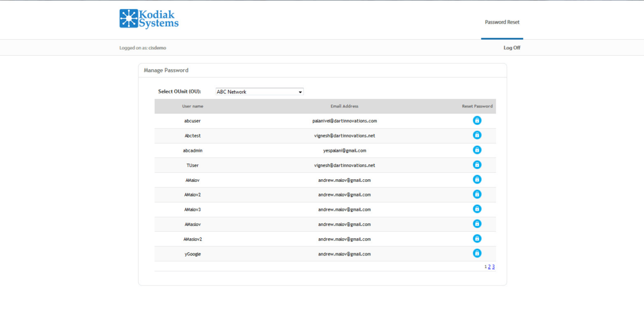Click the Email Address column header

point(344,106)
